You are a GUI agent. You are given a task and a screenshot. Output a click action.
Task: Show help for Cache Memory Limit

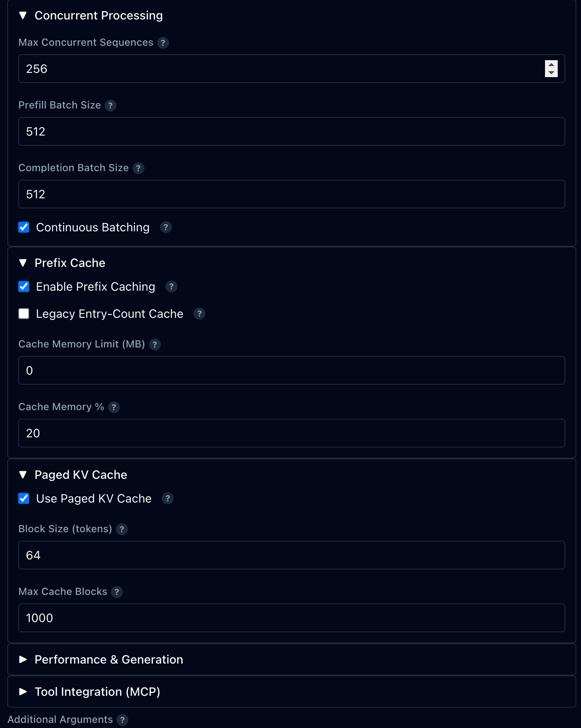tap(155, 345)
